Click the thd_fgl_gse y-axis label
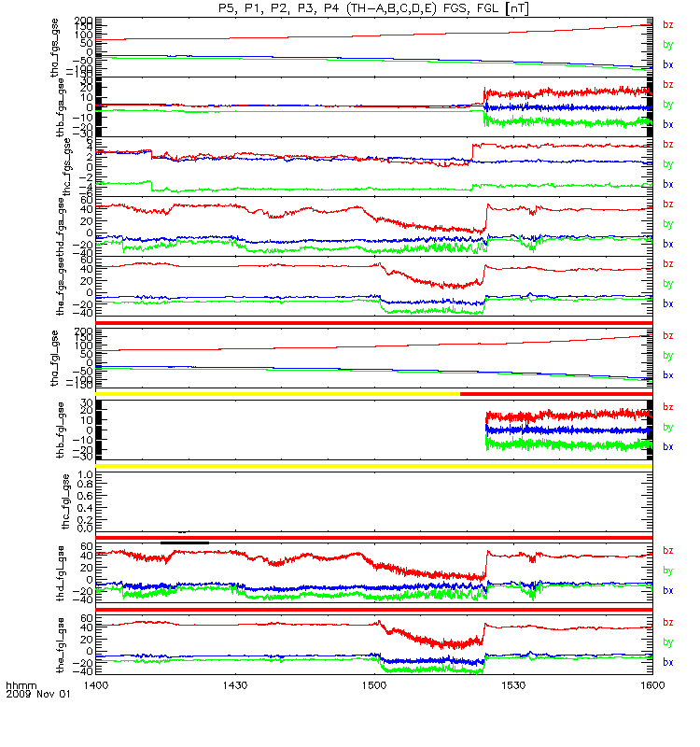The width and height of the screenshot is (700, 747). 61,573
